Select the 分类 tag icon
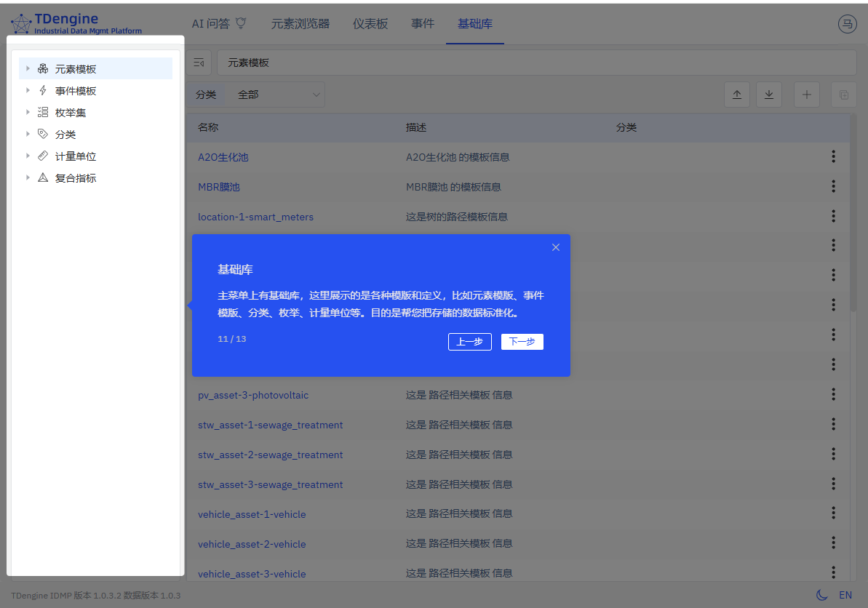 click(x=43, y=134)
